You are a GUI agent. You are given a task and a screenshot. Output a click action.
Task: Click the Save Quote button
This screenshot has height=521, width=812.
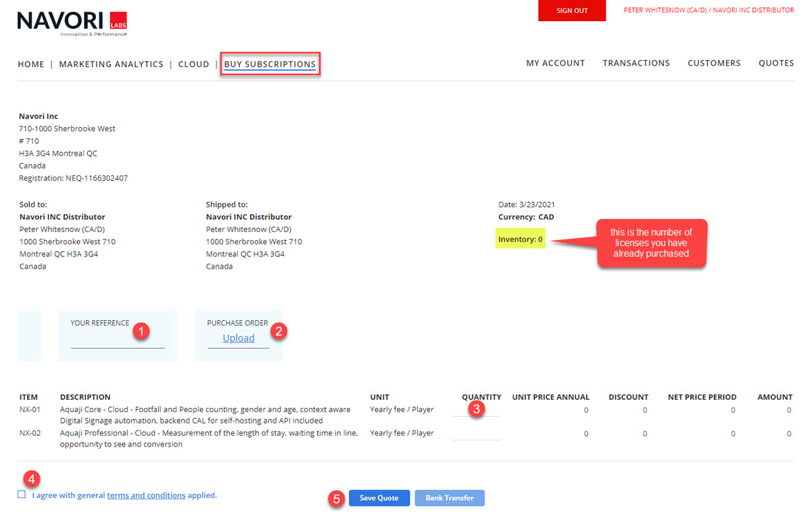click(379, 498)
